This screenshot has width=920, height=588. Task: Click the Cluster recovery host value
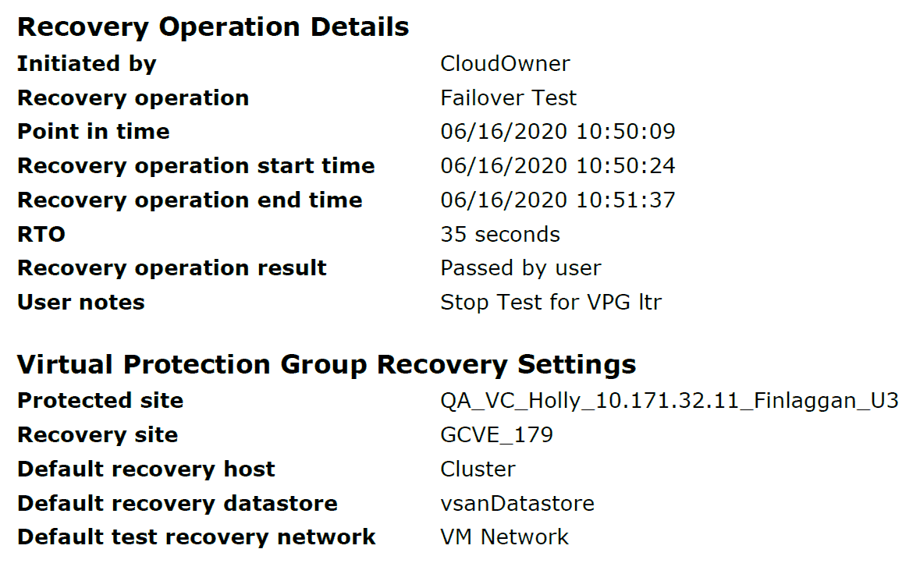478,469
